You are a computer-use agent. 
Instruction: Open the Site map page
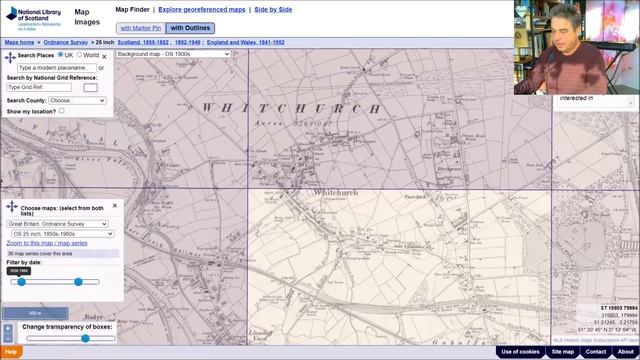click(x=562, y=352)
